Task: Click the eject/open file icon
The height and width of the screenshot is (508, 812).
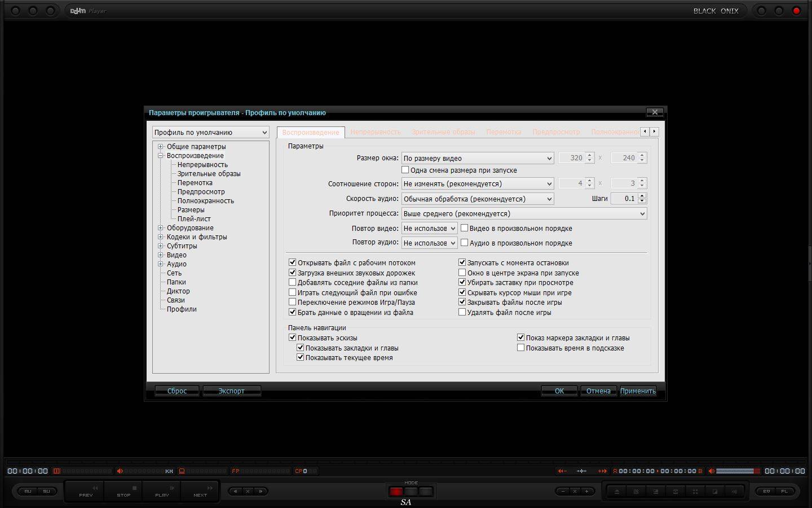Action: coord(617,492)
